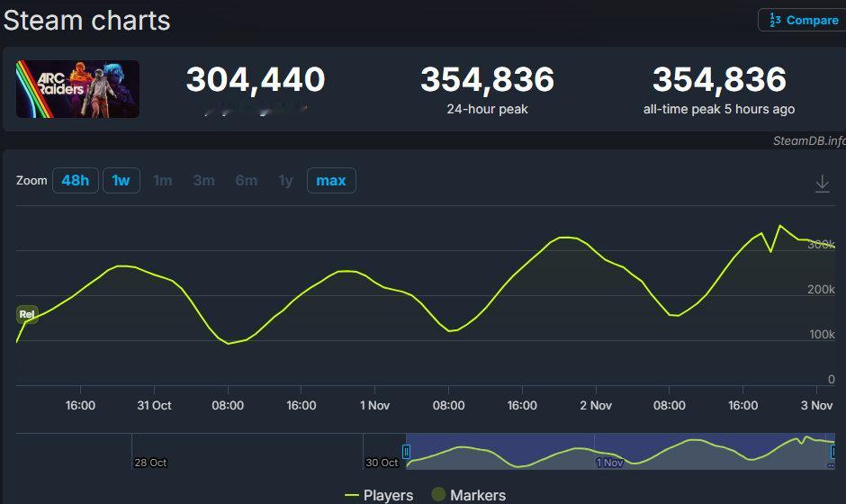Set chart zoom to 48h
The width and height of the screenshot is (846, 504).
(76, 180)
